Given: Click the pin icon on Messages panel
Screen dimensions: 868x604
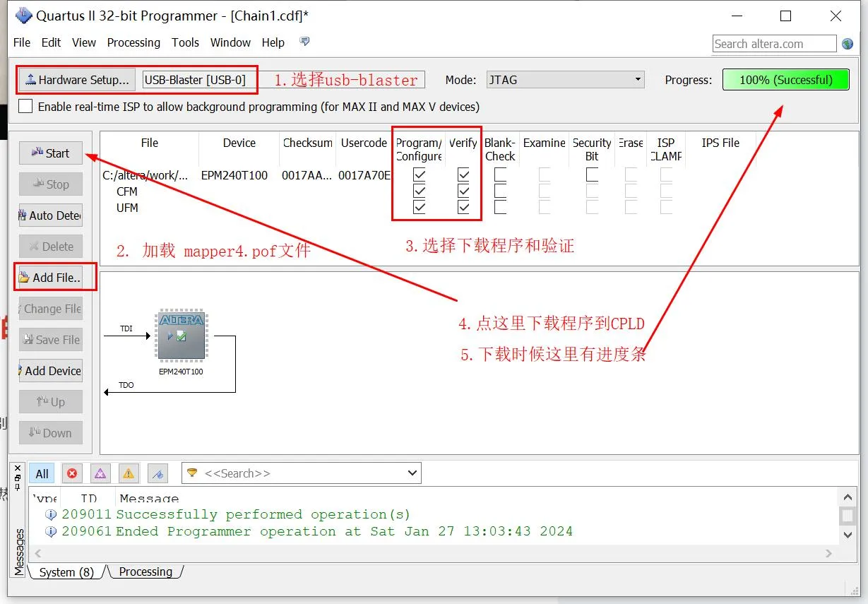Looking at the screenshot, I should pyautogui.click(x=18, y=488).
